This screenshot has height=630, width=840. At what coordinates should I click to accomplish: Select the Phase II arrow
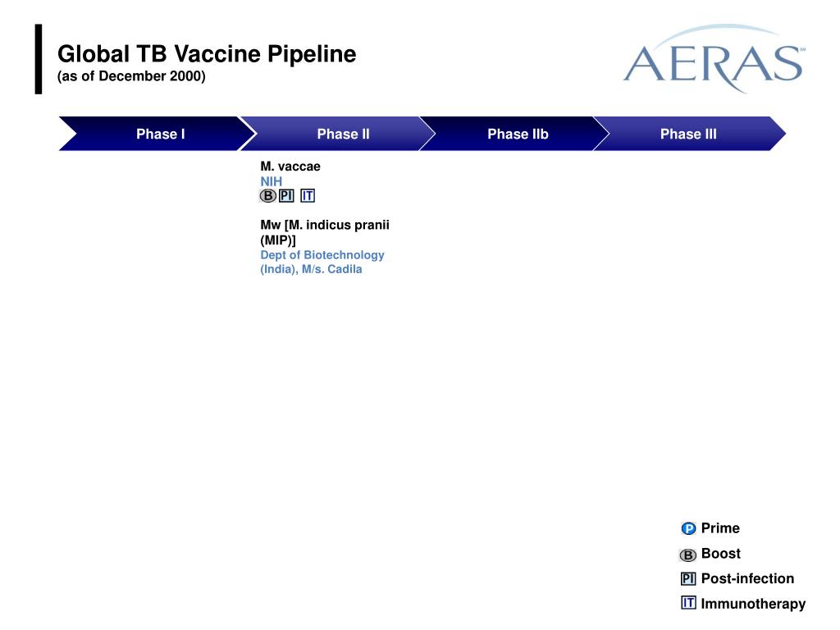337,134
